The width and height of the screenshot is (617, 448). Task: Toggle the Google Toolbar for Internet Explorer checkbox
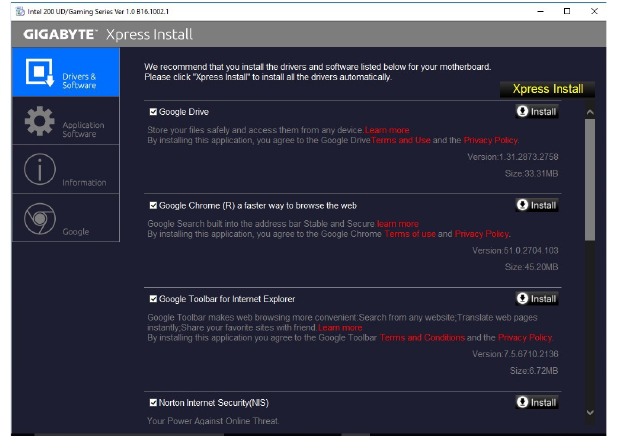[153, 299]
